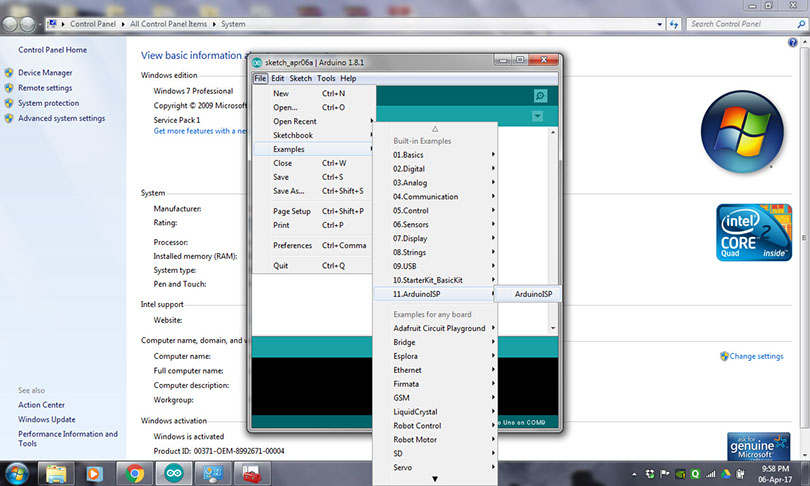Click the Arduino editor scrollbar down arrow
Viewport: 810px width, 486px height.
pos(553,328)
